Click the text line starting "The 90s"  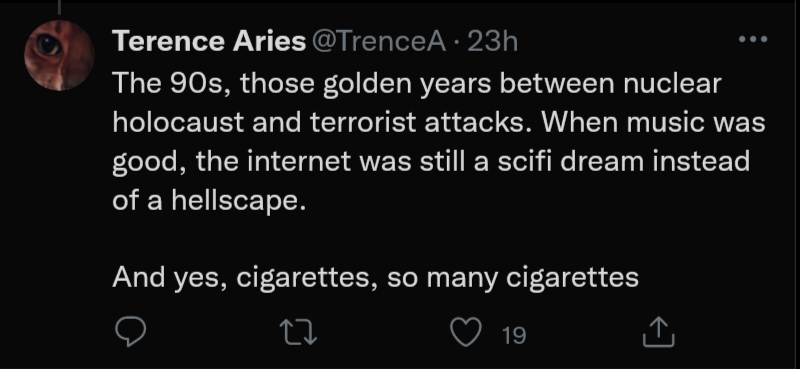[417, 84]
